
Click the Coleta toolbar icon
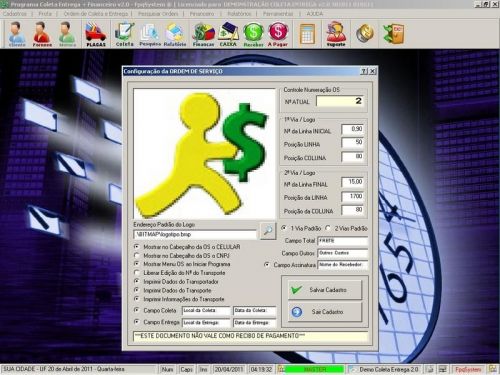tap(125, 34)
